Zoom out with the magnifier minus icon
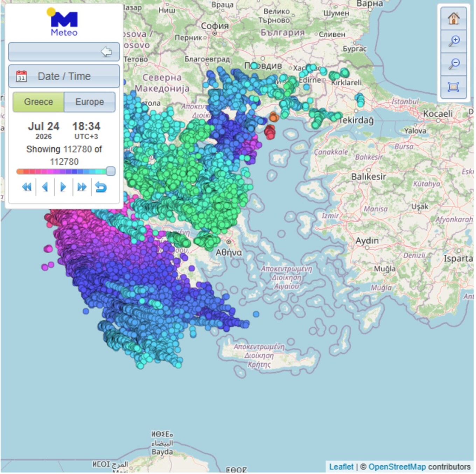This screenshot has height=474, width=476. [x=453, y=64]
